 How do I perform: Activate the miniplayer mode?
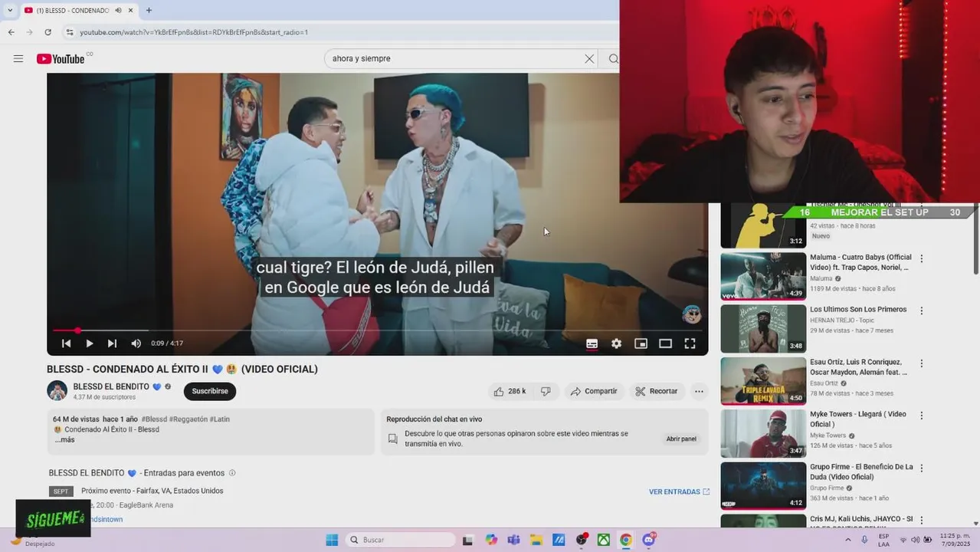641,343
